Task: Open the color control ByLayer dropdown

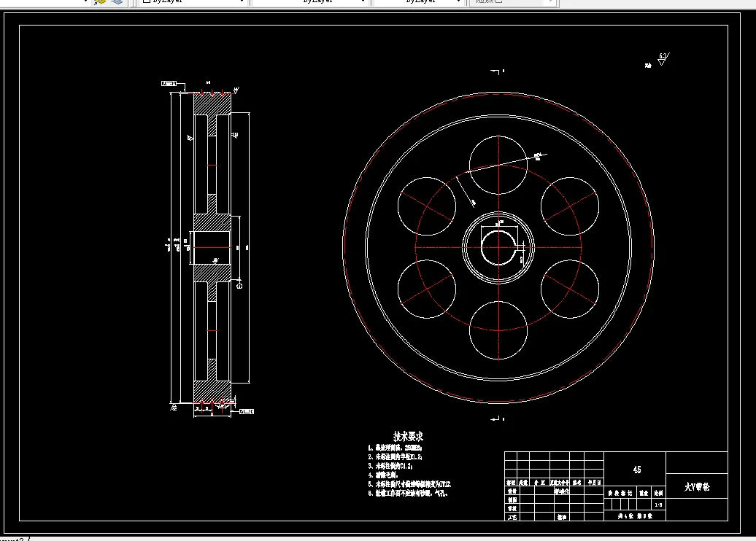Action: click(193, 2)
